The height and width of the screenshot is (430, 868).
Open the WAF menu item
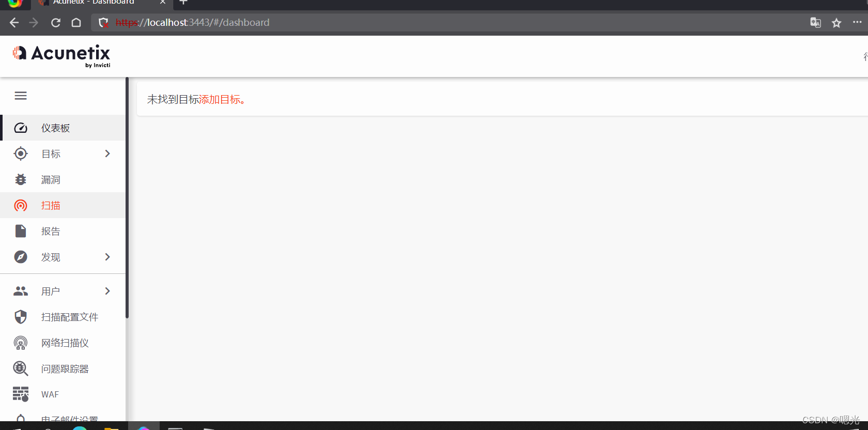pyautogui.click(x=63, y=394)
